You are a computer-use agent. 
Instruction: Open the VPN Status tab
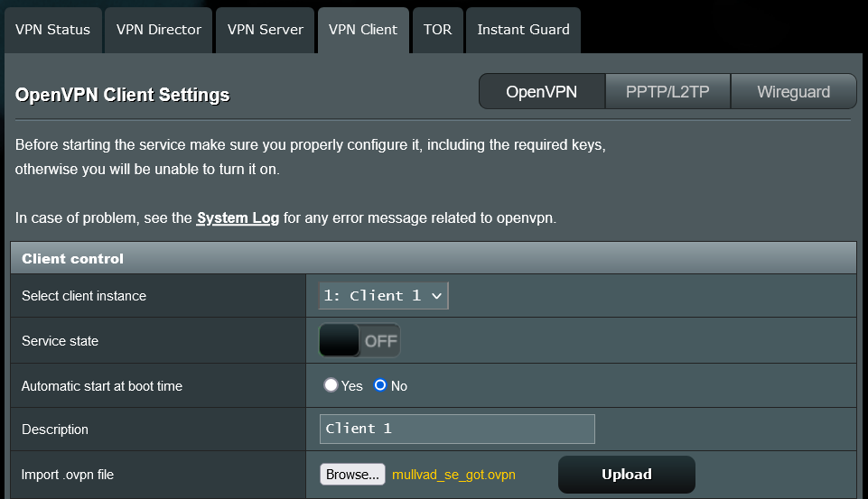(52, 30)
